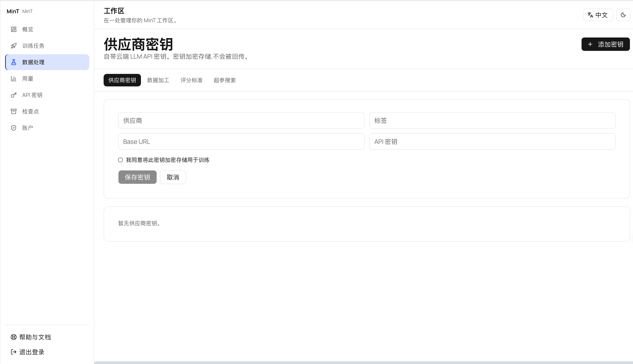This screenshot has height=364, width=633.
Task: Open 账户 in the sidebar
Action: click(47, 128)
